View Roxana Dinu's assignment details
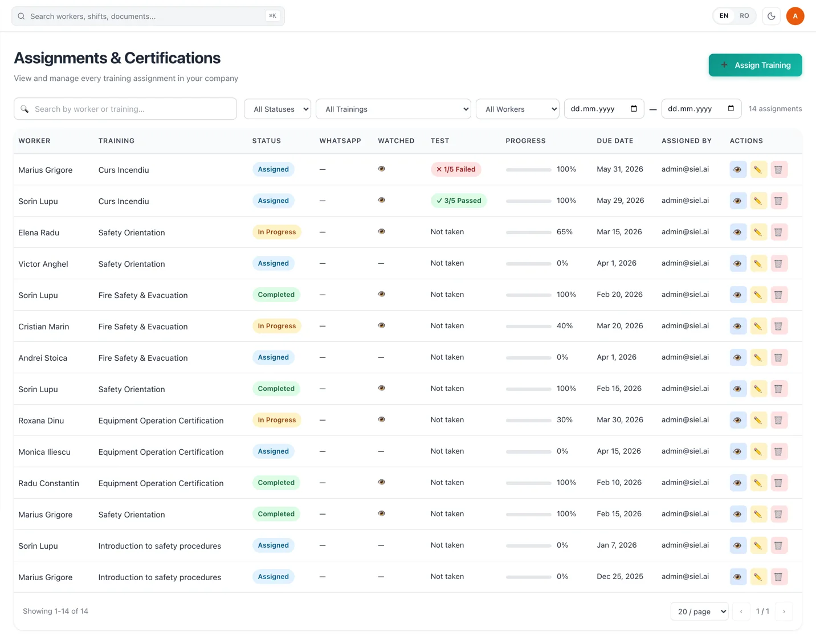This screenshot has width=816, height=644. tap(738, 420)
